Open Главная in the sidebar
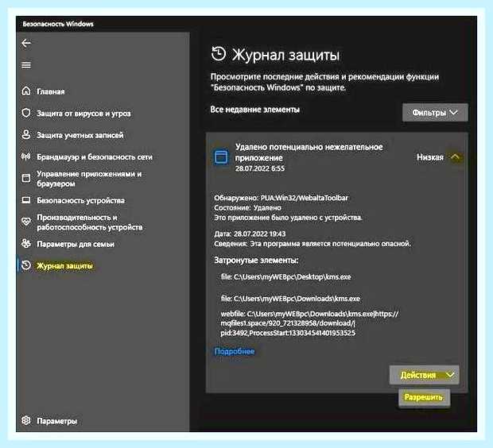 (51, 91)
